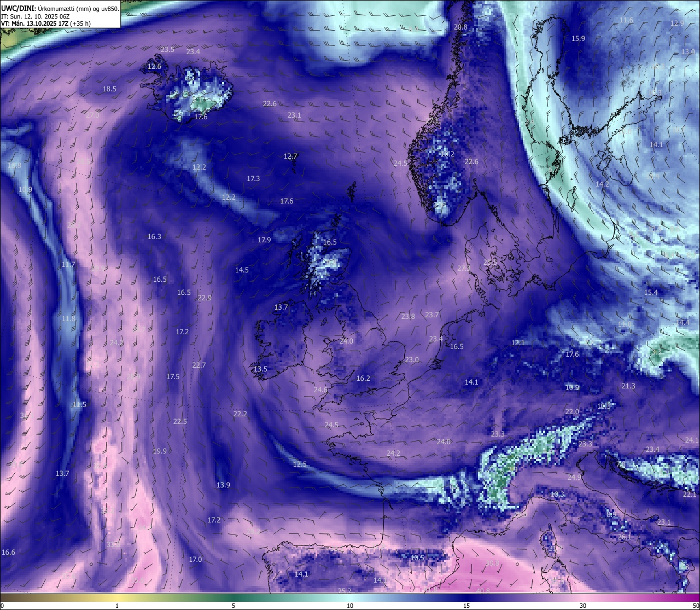
Task: Click the color scale label '5'
Action: [234, 606]
